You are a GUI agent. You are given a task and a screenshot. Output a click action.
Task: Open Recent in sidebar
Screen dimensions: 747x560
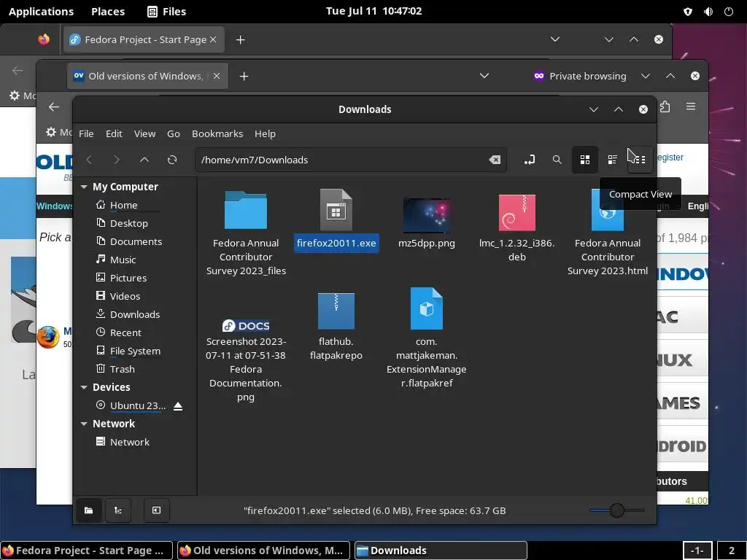(x=125, y=332)
